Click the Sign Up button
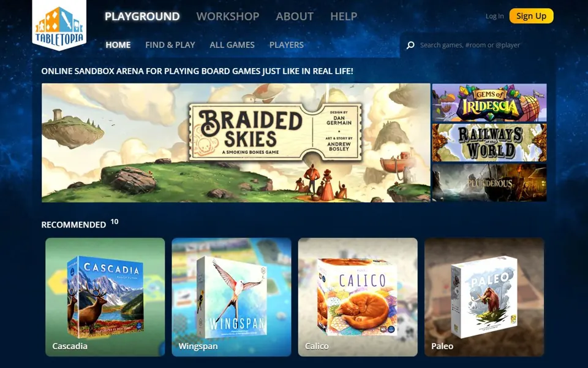588x368 pixels. tap(532, 16)
